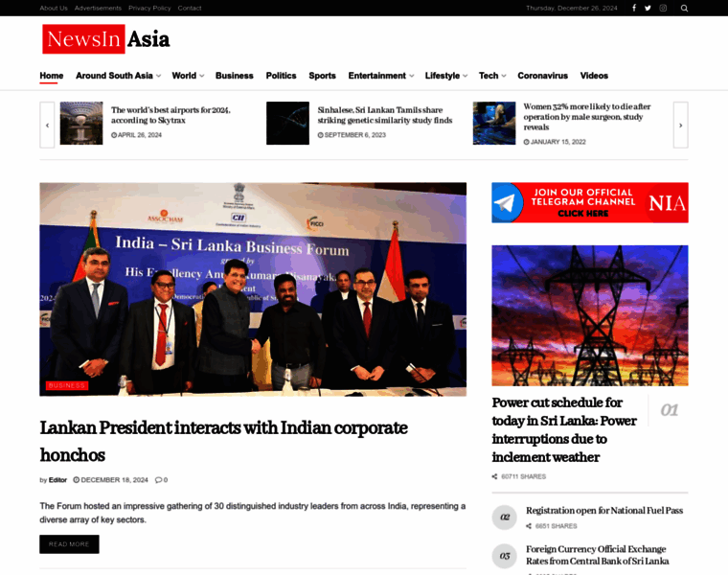
Task: Open the airport thumbnail in carousel
Action: (x=81, y=123)
